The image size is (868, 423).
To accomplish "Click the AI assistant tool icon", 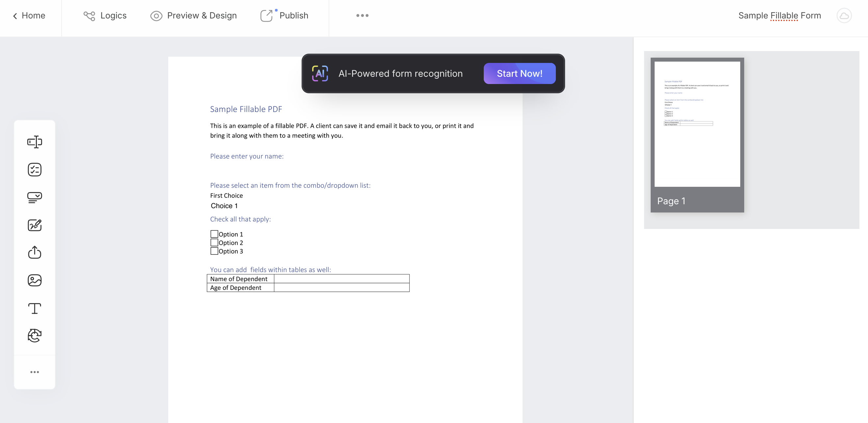I will pos(34,336).
